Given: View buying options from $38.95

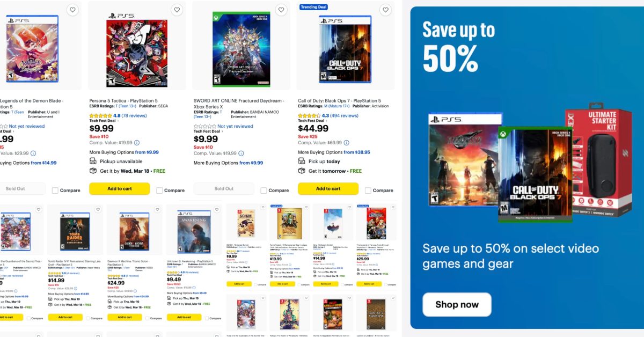Looking at the screenshot, I should pyautogui.click(x=357, y=152).
